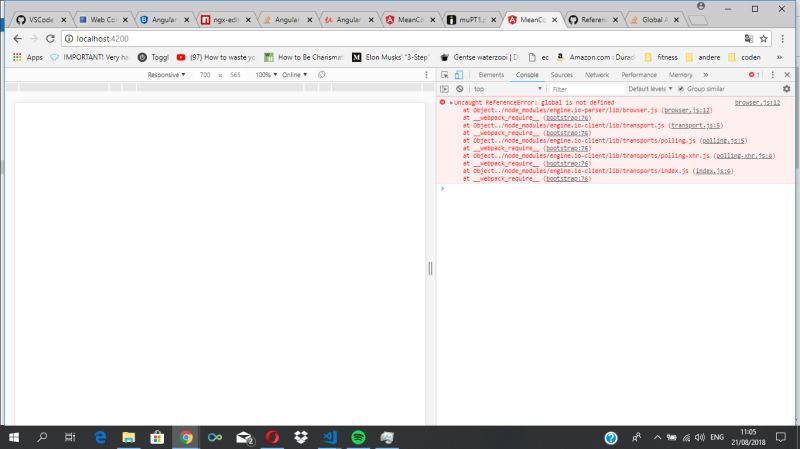Open Visual Studio Code from the taskbar
Image resolution: width=800 pixels, height=449 pixels.
[330, 437]
